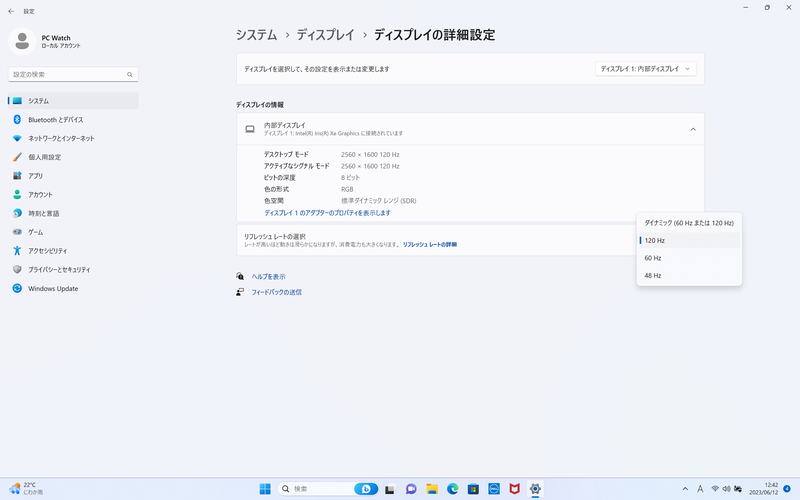Open the システム category in sidebar
Viewport: 800px width, 500px height.
(x=73, y=101)
